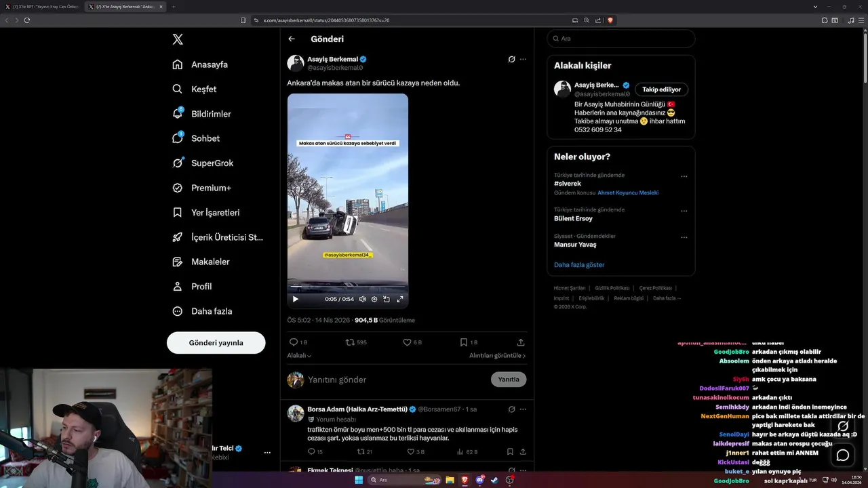Toggle picture-in-picture on the video

[387, 299]
